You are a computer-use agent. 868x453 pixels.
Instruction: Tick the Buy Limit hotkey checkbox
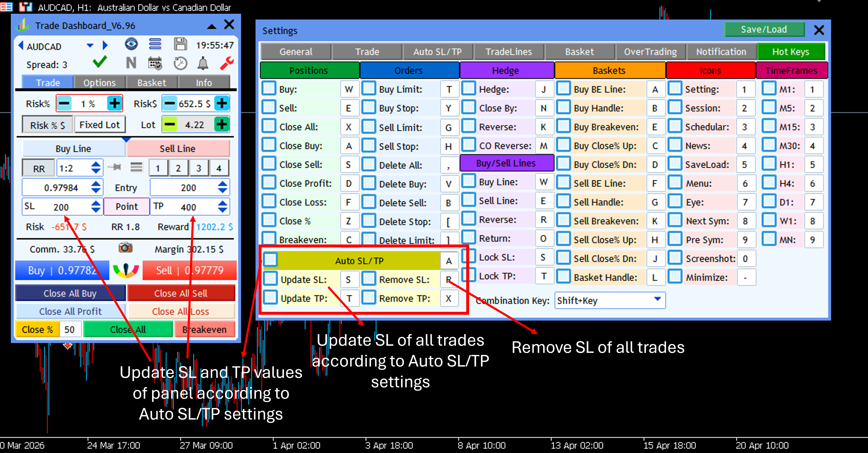pos(369,89)
